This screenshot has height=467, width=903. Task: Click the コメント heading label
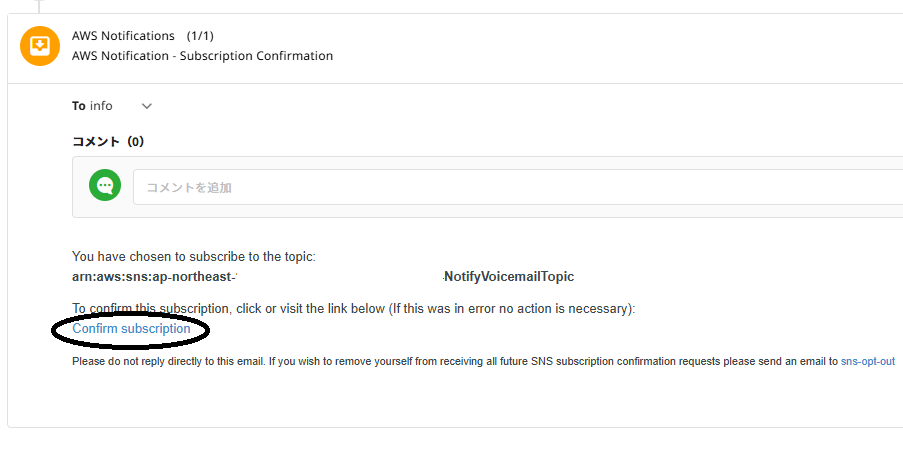point(96,142)
